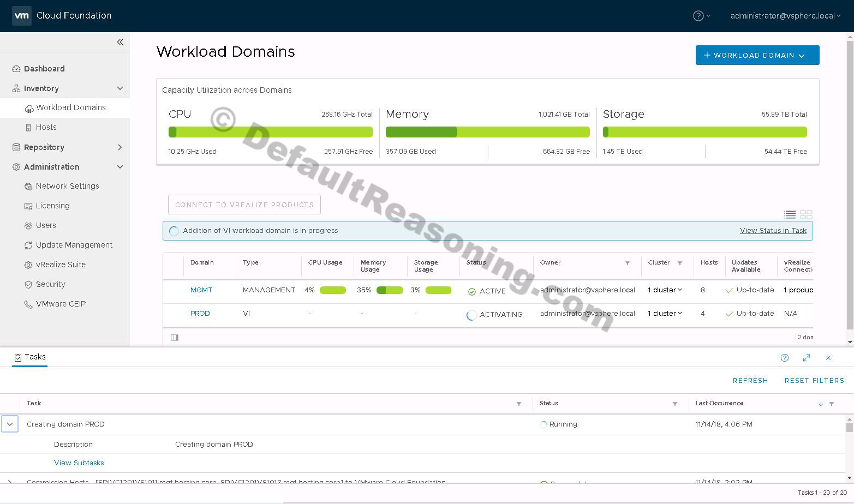Switch to card view of domains

click(807, 214)
